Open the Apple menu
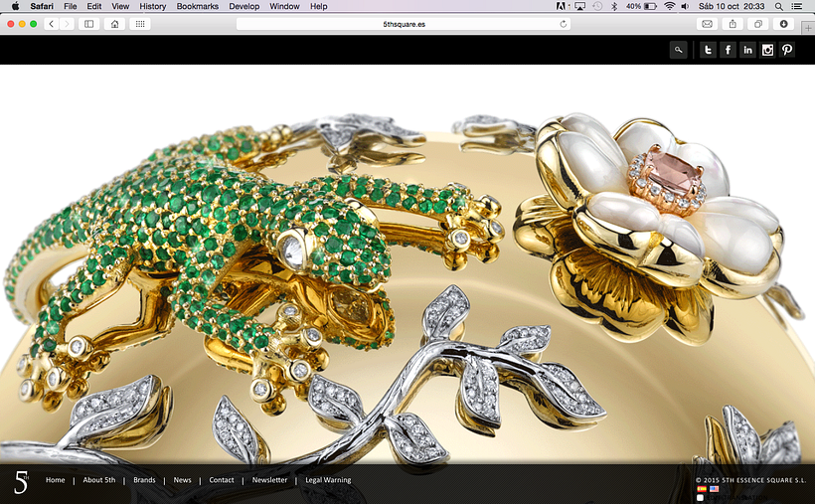 (16, 6)
